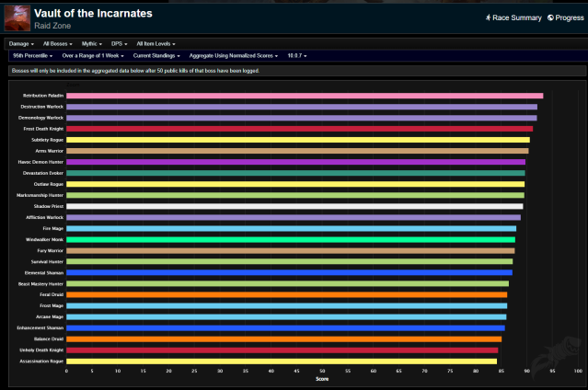The width and height of the screenshot is (588, 390).
Task: Click the Windwalker Monk label
Action: pos(44,240)
